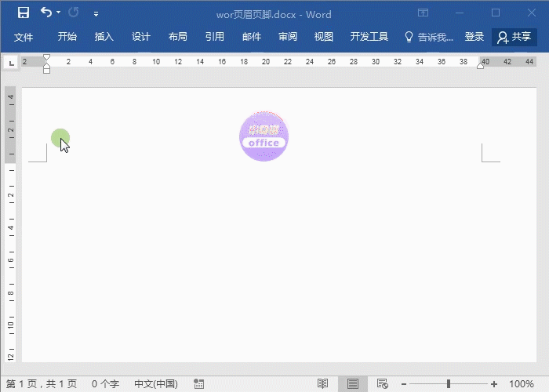Redo with the grayed repeat icon
549x392 pixels.
point(74,13)
